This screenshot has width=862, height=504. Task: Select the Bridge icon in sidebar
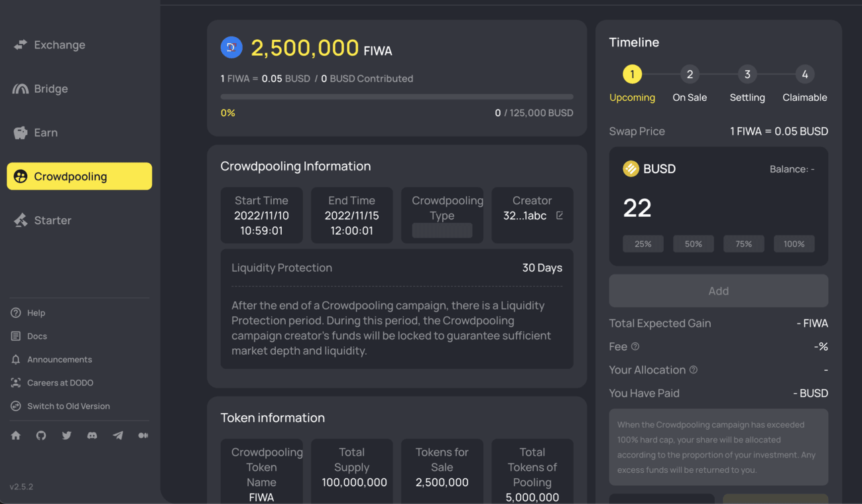point(21,88)
